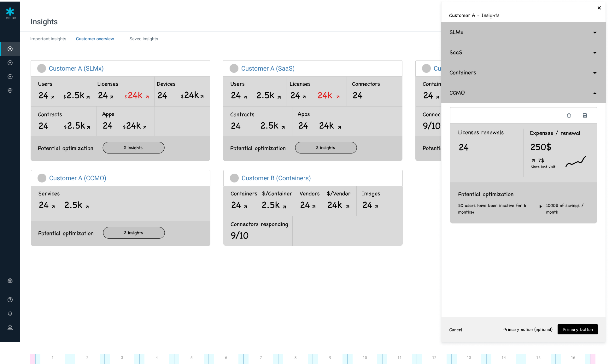Close the Customer A Insights panel
The image size is (609, 364).
click(x=599, y=8)
